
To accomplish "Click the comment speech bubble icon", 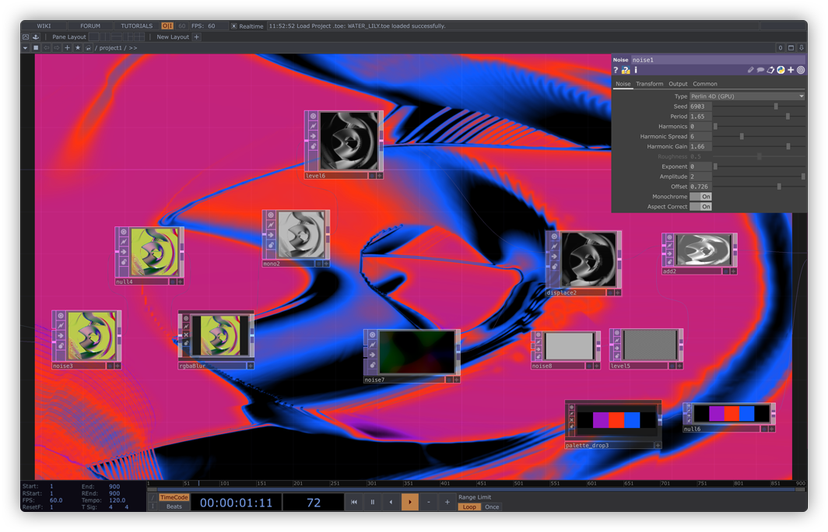I will pyautogui.click(x=761, y=70).
